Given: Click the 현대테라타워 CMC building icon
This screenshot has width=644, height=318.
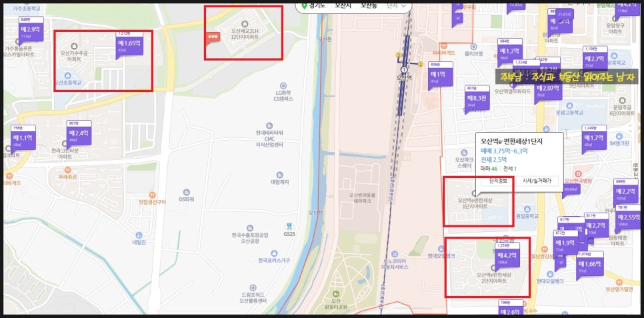Looking at the screenshot, I should [x=269, y=125].
